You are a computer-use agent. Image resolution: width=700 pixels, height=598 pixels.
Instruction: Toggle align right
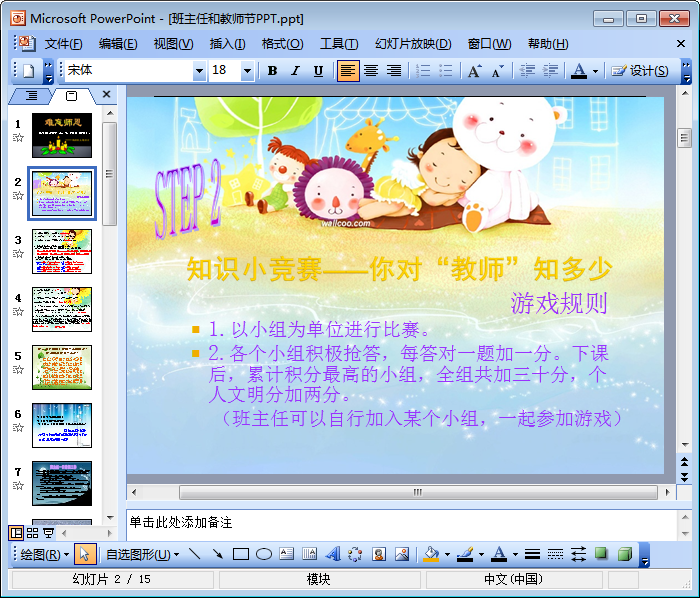point(394,71)
